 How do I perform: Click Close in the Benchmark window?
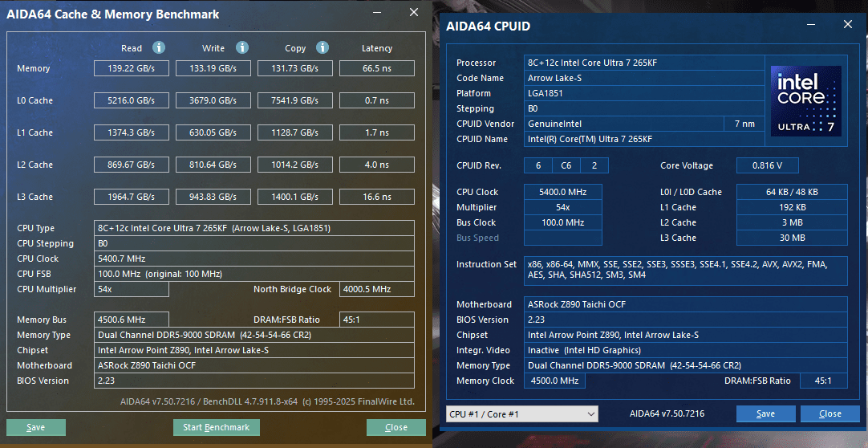click(x=395, y=427)
